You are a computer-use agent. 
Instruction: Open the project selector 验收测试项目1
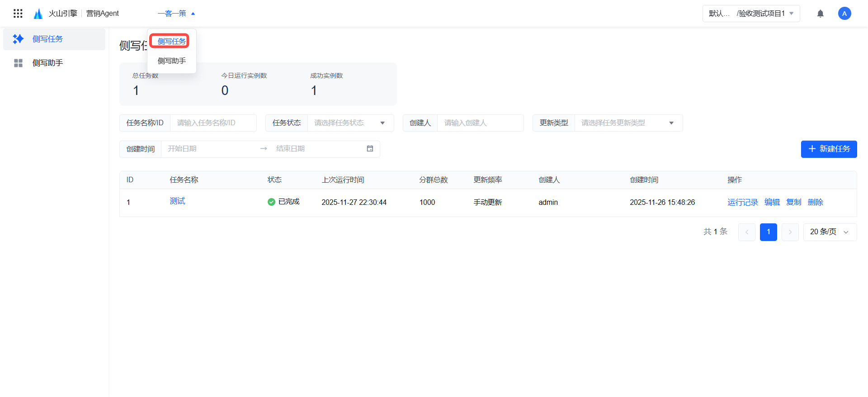click(751, 14)
